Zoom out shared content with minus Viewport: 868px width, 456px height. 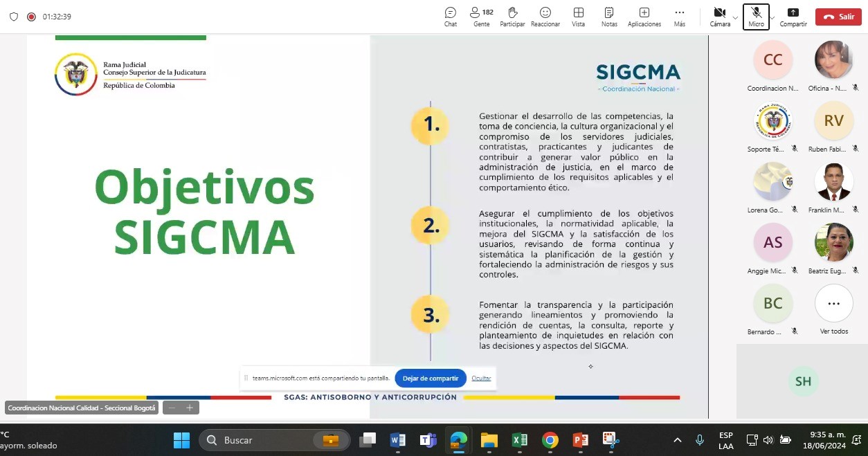[x=173, y=408]
